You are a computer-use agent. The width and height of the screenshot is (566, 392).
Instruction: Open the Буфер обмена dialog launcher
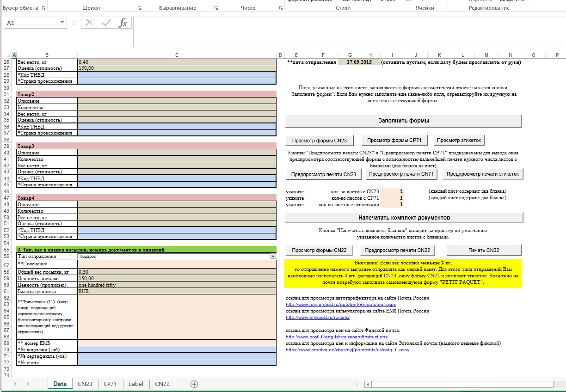coord(44,8)
